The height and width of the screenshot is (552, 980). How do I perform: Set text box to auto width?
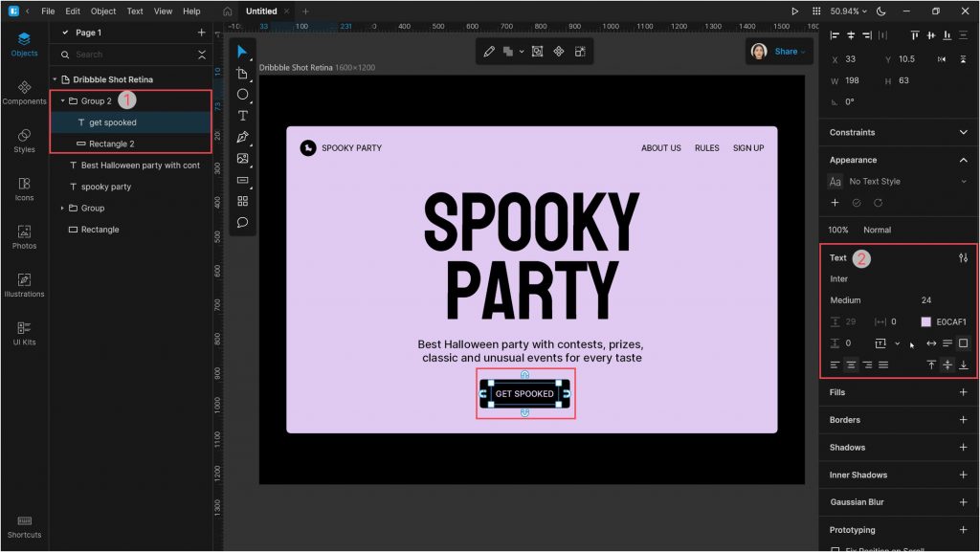pyautogui.click(x=931, y=342)
